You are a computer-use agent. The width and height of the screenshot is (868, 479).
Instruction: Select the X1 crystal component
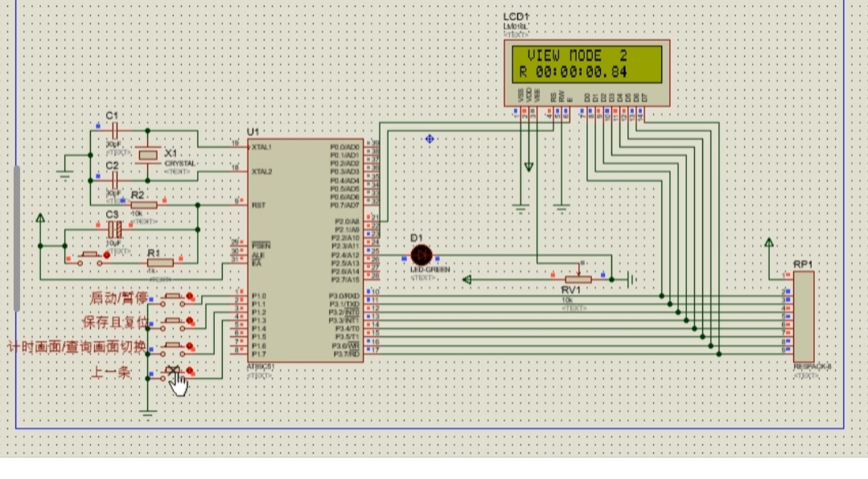pyautogui.click(x=148, y=155)
